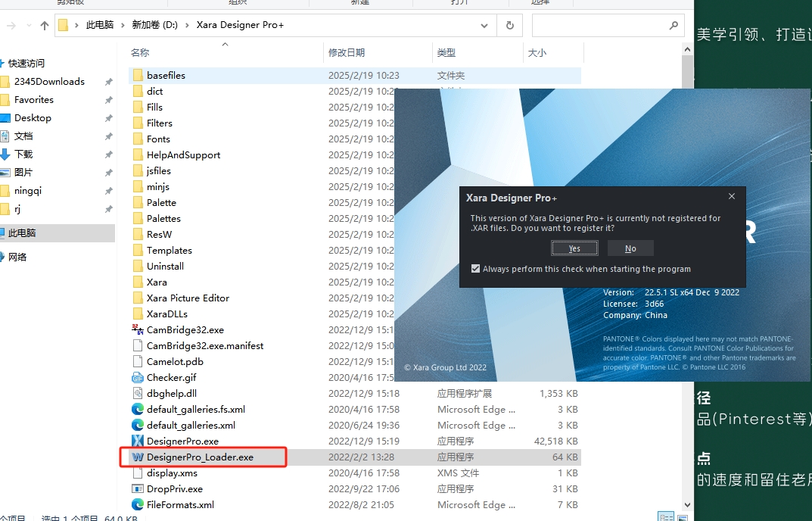Open 下载 in quick access

coord(23,154)
